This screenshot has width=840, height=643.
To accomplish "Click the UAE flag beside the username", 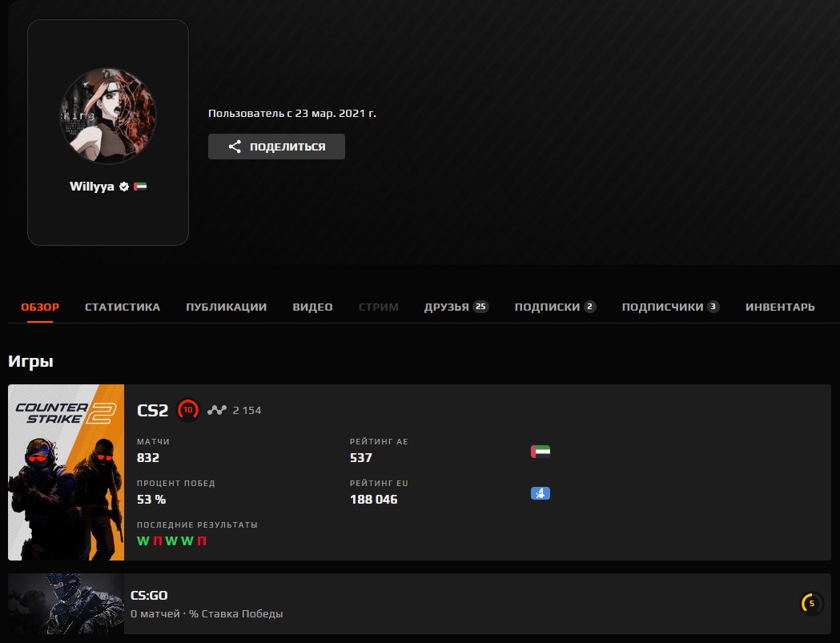I will pyautogui.click(x=140, y=187).
